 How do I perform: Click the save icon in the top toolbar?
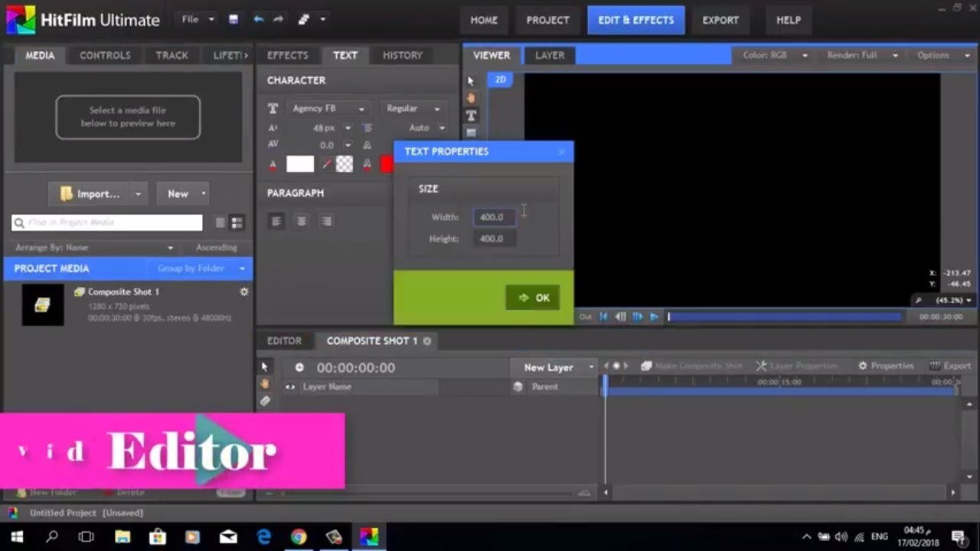(x=234, y=20)
